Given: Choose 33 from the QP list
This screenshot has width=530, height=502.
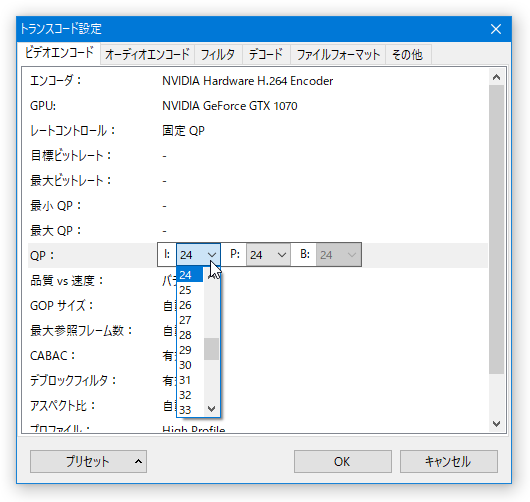Looking at the screenshot, I should coord(190,410).
